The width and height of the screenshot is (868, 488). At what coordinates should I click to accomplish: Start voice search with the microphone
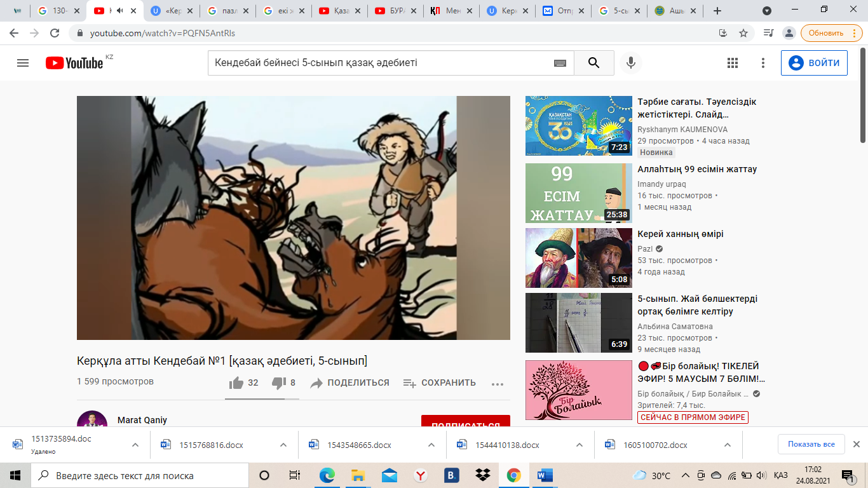click(x=631, y=63)
